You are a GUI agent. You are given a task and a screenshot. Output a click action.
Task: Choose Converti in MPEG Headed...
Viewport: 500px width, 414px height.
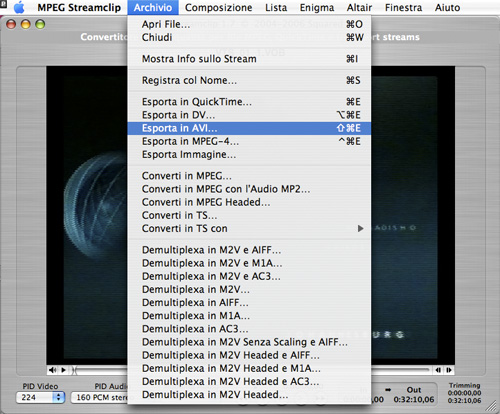pos(249,202)
